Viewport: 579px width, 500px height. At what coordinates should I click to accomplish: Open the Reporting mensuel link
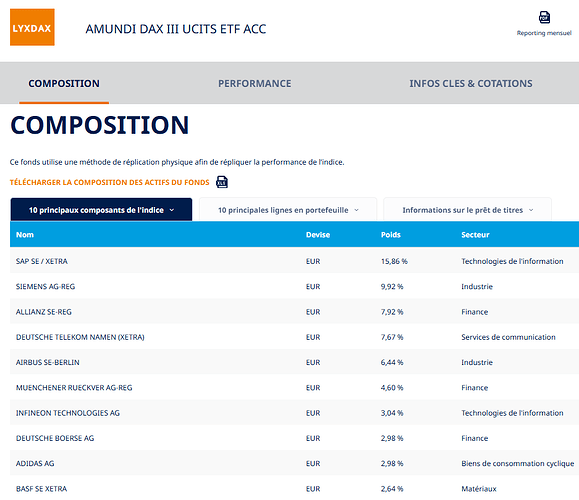tap(544, 33)
